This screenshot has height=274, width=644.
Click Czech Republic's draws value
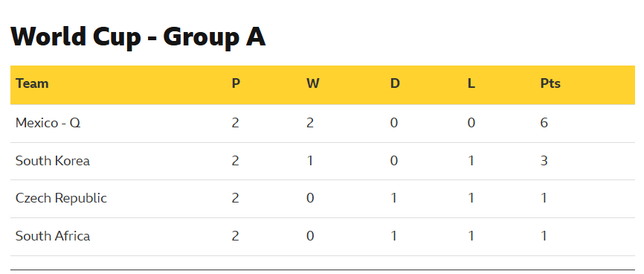(394, 198)
